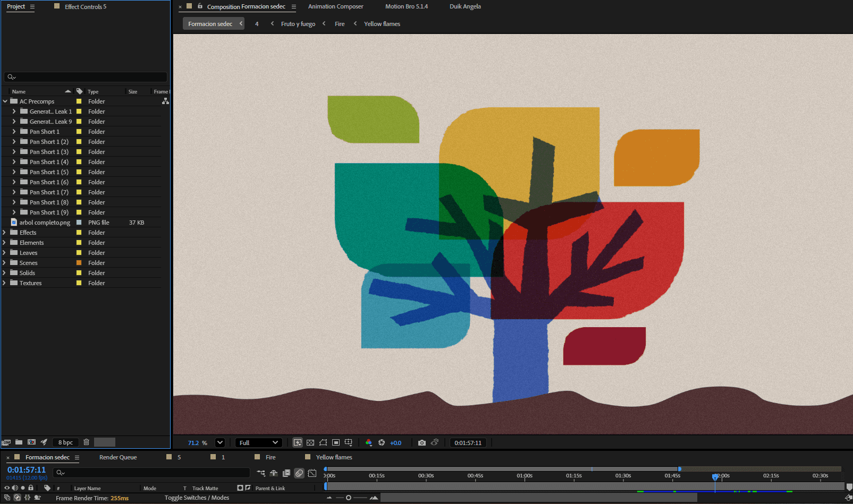The height and width of the screenshot is (504, 853).
Task: Click Fruto y fuego in comp breadcrumb
Action: point(298,24)
